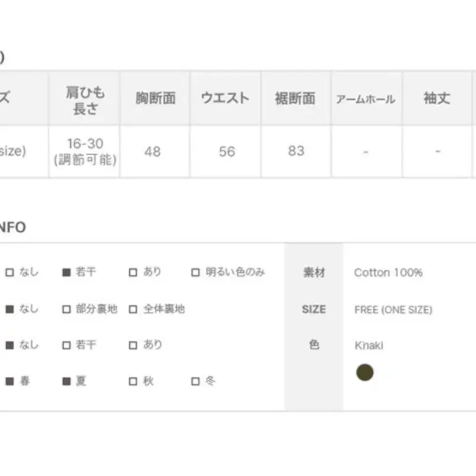Uncheck the 春 season checkbox
The width and height of the screenshot is (476, 476).
coord(9,381)
